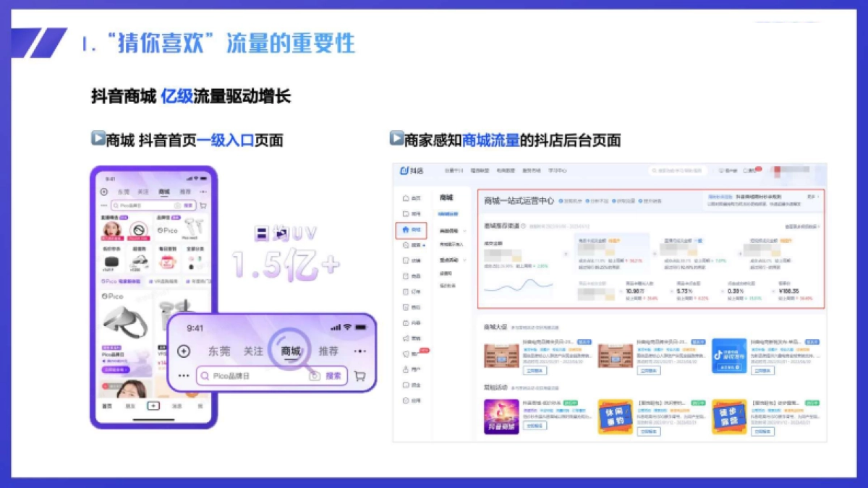Click the Doudian logo in the top-left corner
The width and height of the screenshot is (868, 488).
[405, 171]
